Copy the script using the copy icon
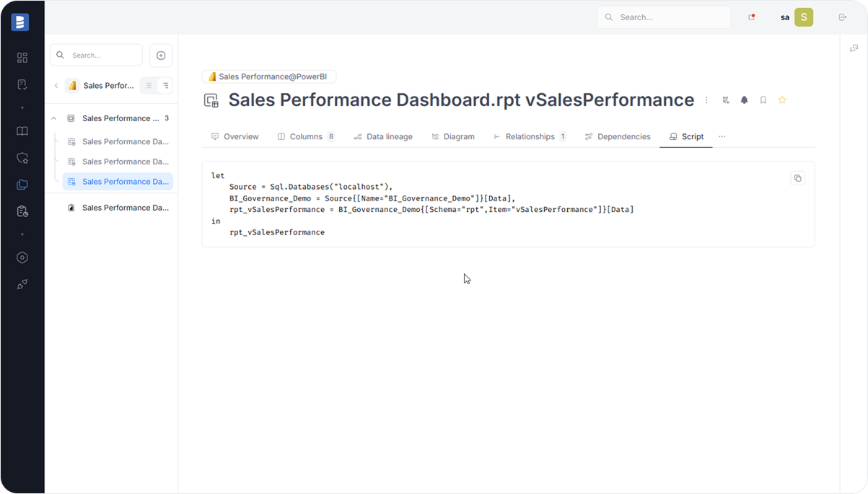Image resolution: width=868 pixels, height=494 pixels. tap(797, 177)
